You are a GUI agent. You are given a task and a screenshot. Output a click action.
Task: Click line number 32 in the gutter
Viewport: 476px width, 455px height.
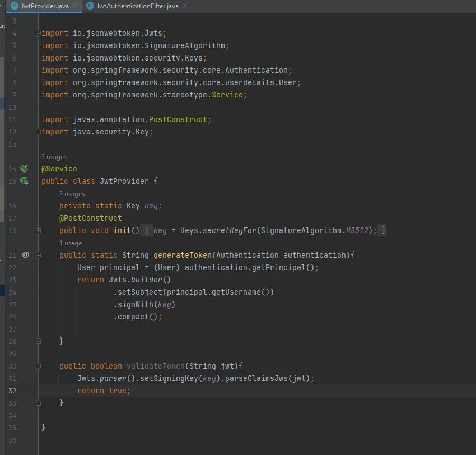click(x=13, y=391)
